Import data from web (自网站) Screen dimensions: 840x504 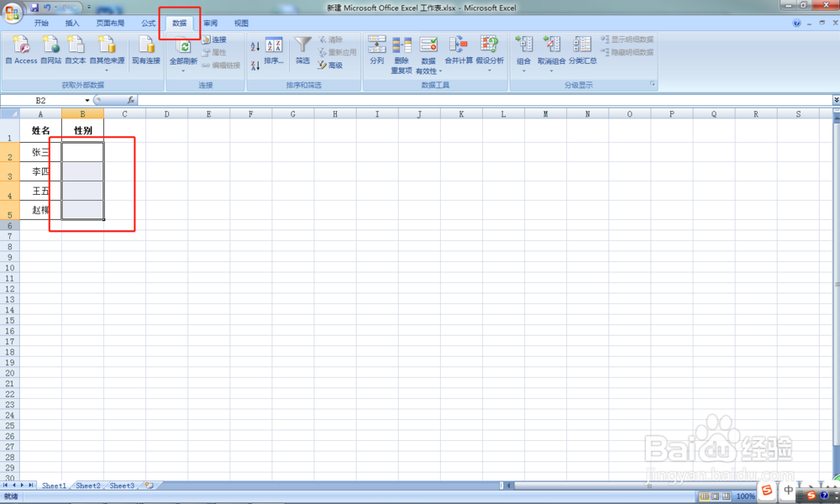tap(51, 50)
